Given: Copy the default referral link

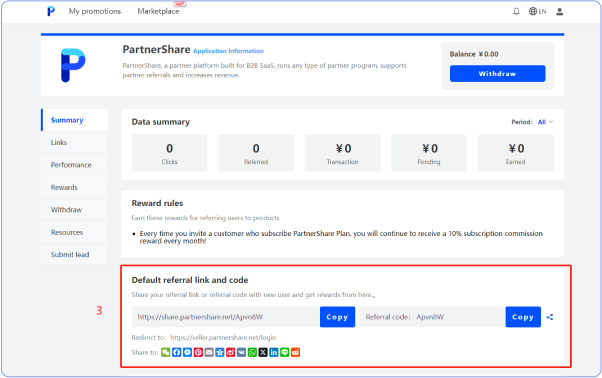Looking at the screenshot, I should [x=337, y=317].
